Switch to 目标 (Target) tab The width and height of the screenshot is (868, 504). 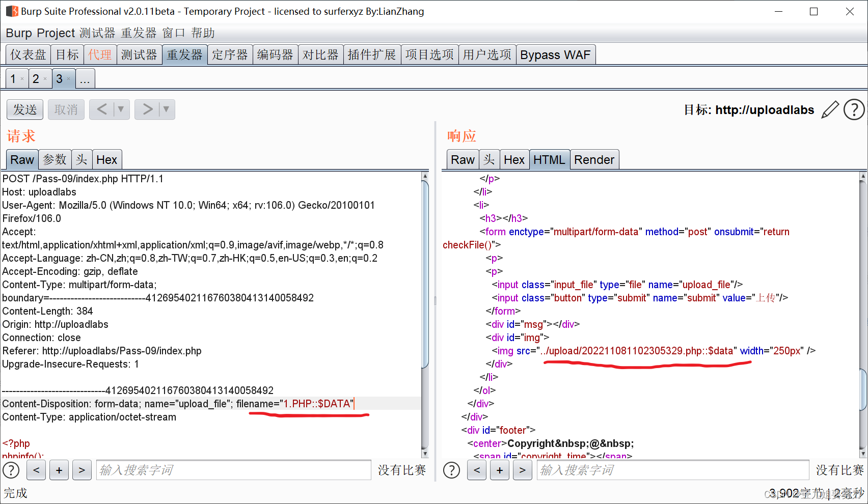[x=67, y=54]
